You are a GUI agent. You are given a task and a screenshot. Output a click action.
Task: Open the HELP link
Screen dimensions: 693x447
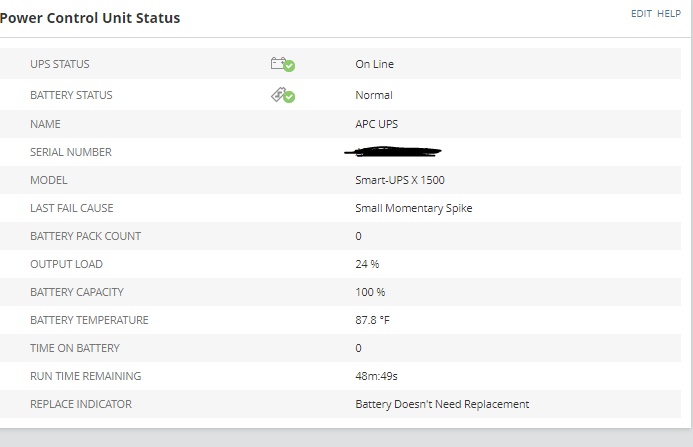pos(669,14)
